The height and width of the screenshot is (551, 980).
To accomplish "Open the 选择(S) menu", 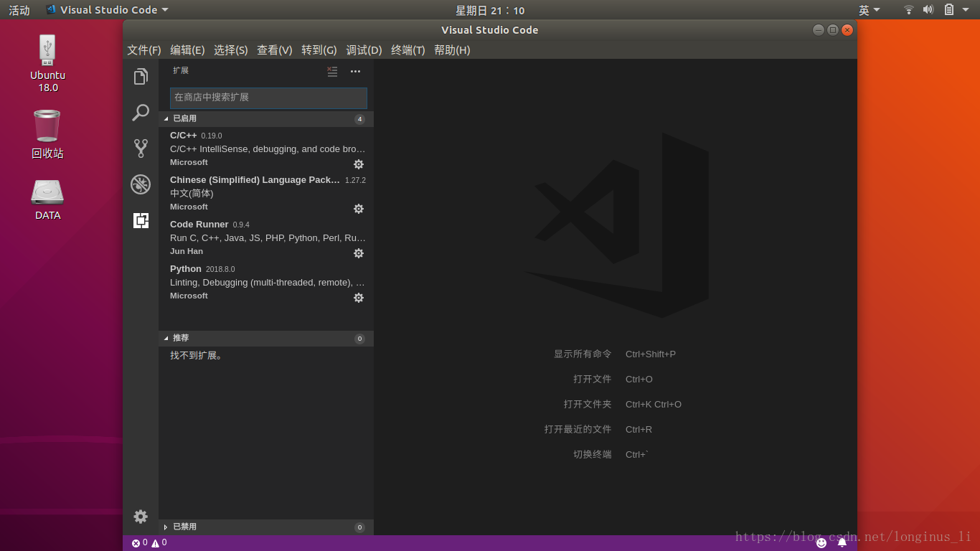I will coord(231,50).
